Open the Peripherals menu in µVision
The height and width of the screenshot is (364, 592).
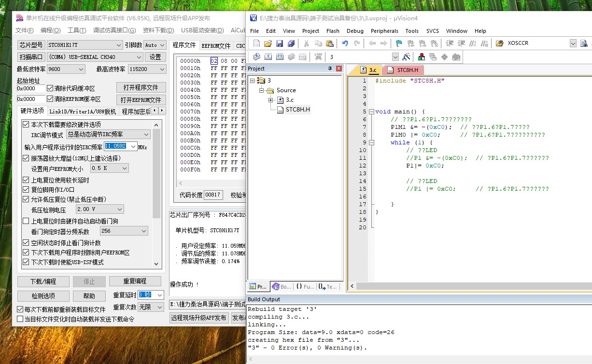[x=385, y=31]
